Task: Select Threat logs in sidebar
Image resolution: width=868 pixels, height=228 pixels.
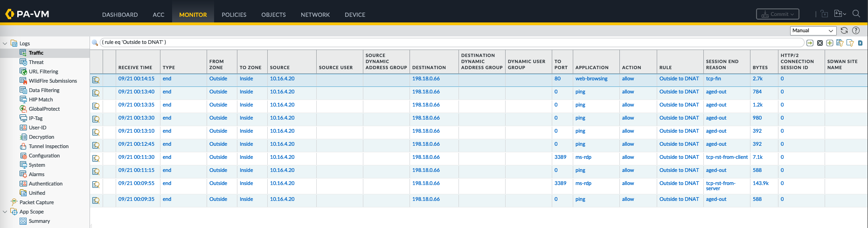Action: 36,62
